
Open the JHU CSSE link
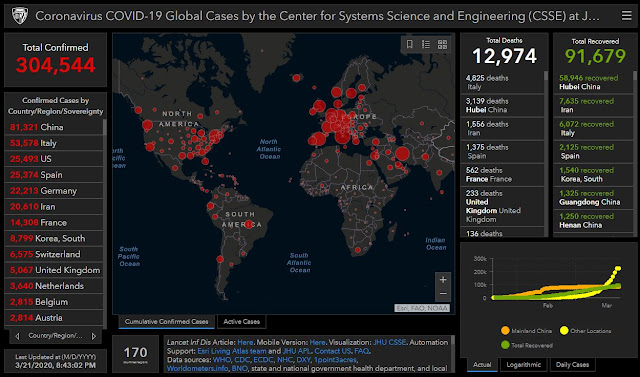pyautogui.click(x=389, y=342)
